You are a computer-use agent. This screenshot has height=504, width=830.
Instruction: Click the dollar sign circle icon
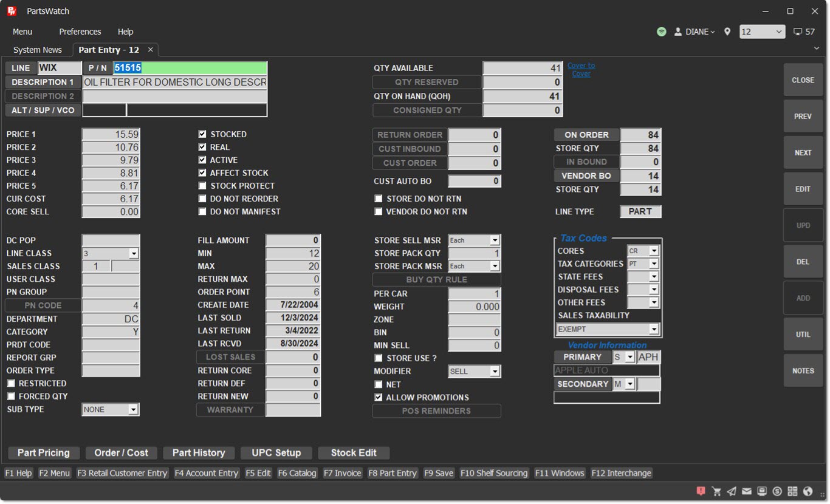click(777, 491)
